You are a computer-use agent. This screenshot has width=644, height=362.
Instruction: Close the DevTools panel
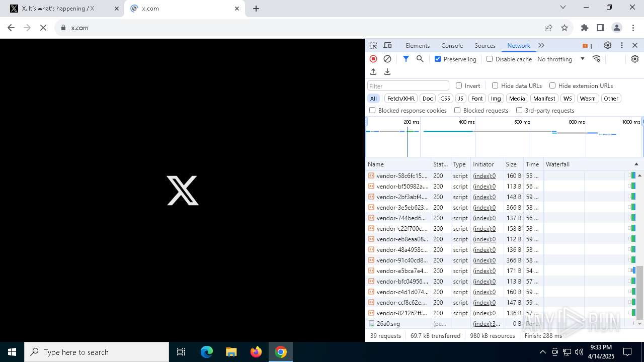pos(635,45)
